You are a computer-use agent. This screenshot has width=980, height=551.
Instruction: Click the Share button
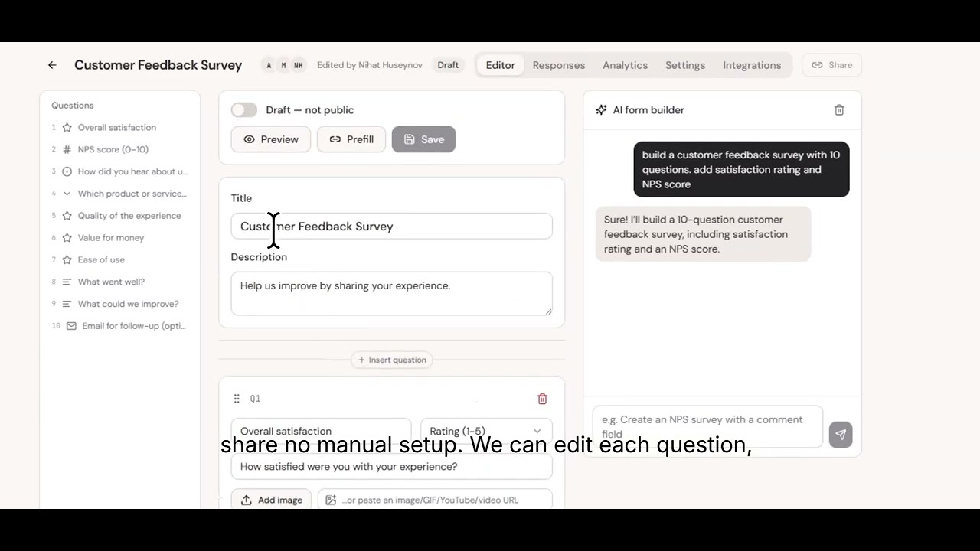point(832,65)
